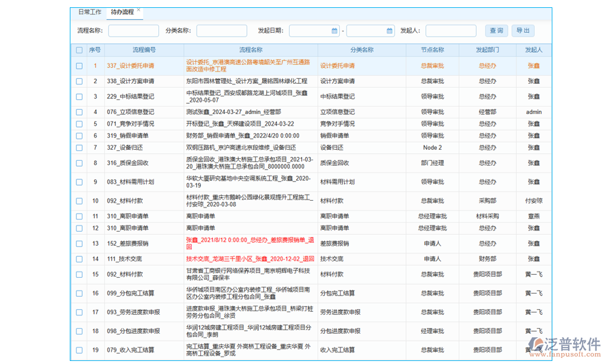Check the box for row 337_设计委托申请
The image size is (607, 364).
tap(79, 66)
